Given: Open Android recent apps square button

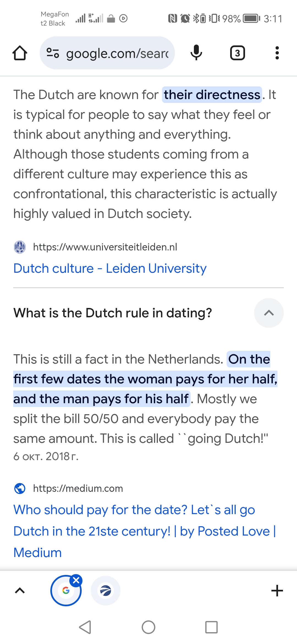Looking at the screenshot, I should [211, 627].
